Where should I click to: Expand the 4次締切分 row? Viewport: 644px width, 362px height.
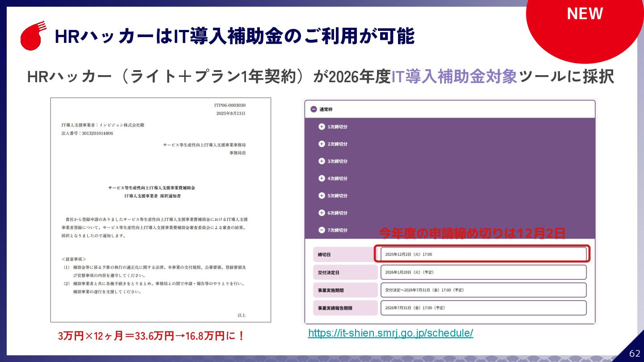click(x=322, y=178)
